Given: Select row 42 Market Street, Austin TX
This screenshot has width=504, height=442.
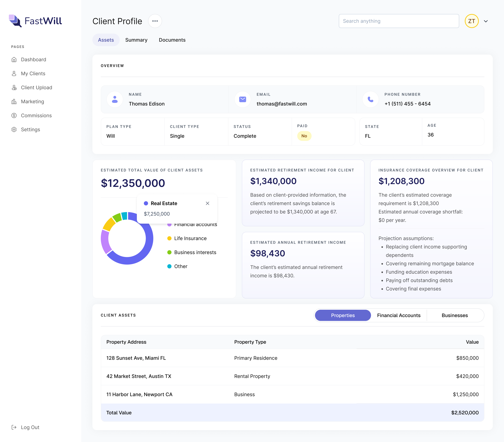Looking at the screenshot, I should tap(292, 376).
